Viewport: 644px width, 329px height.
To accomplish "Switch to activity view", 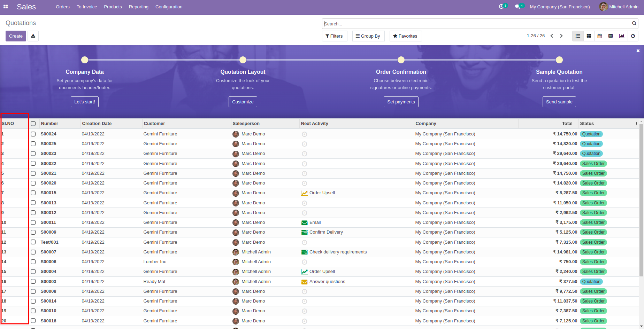I will [x=633, y=36].
